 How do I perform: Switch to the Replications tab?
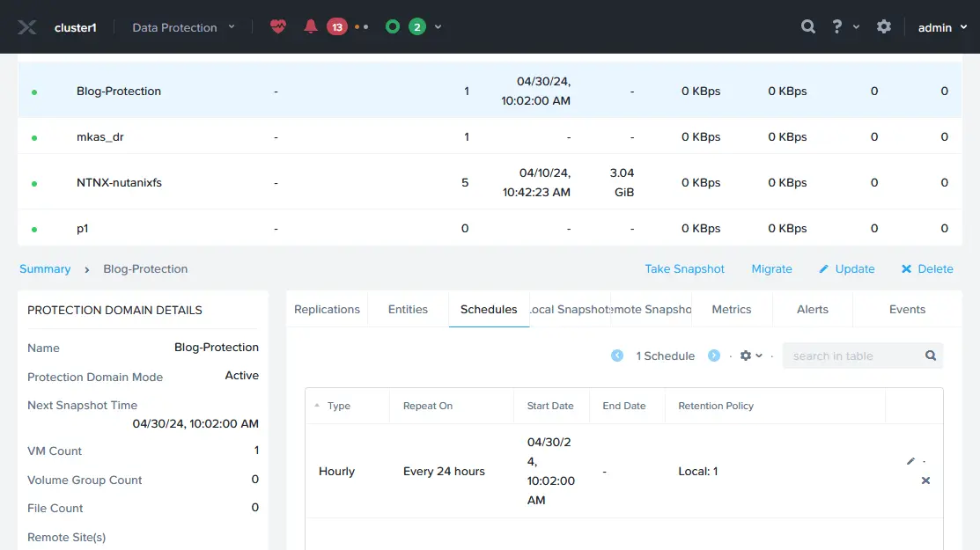coord(327,309)
